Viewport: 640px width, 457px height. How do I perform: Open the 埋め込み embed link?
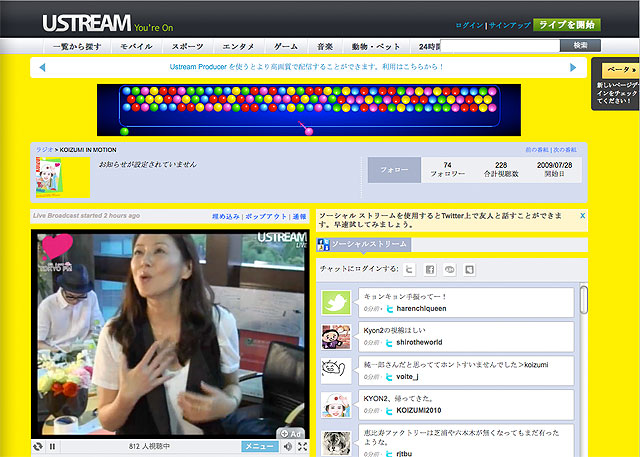[x=225, y=217]
